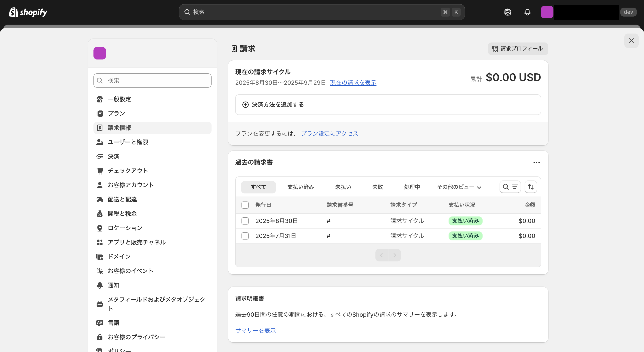The height and width of the screenshot is (352, 644).
Task: Focus the settings sidebar search field
Action: pyautogui.click(x=152, y=81)
